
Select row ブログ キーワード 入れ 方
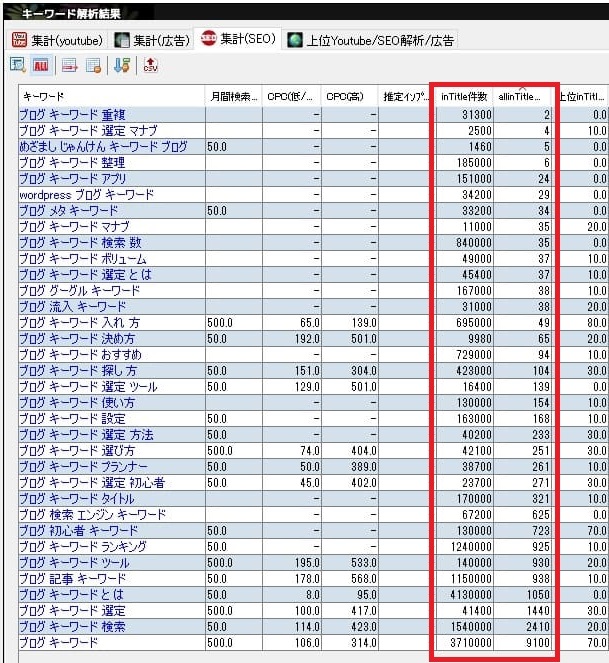pyautogui.click(x=313, y=323)
